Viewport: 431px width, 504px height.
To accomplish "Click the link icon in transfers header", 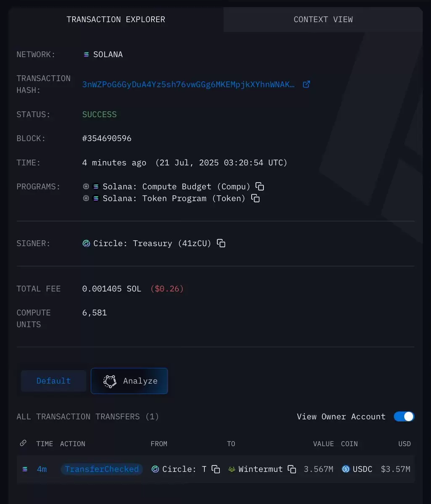I will (23, 443).
